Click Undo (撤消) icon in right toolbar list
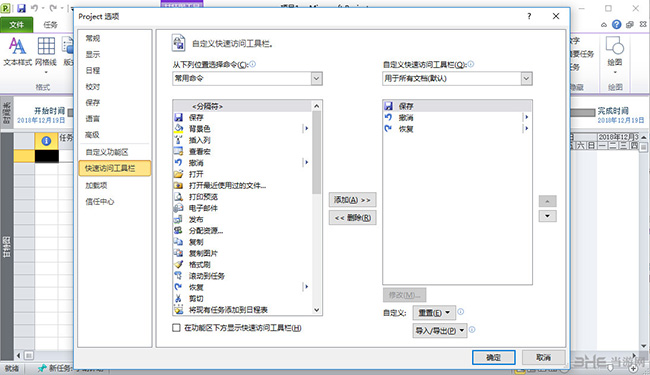Screen dimensions: 650x375 (388, 118)
